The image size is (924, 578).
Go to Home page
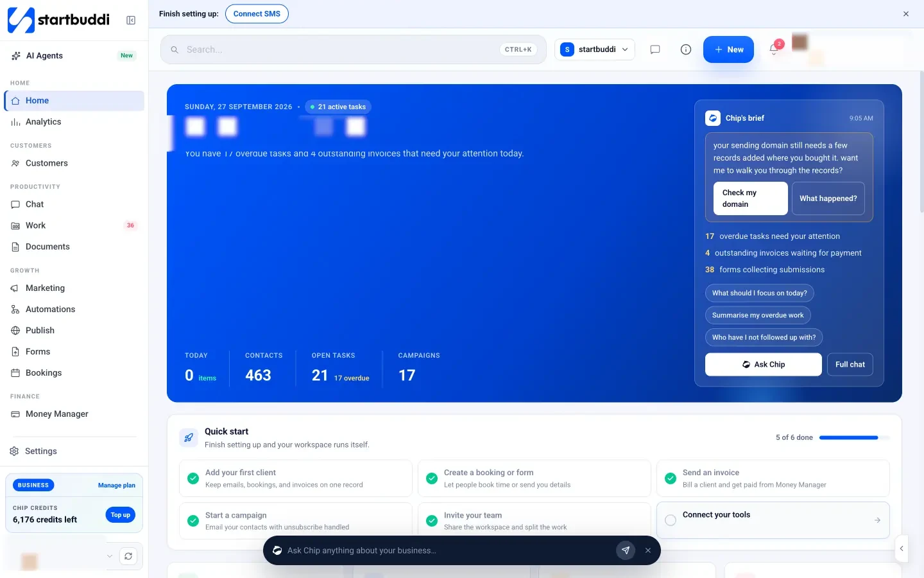tap(74, 101)
